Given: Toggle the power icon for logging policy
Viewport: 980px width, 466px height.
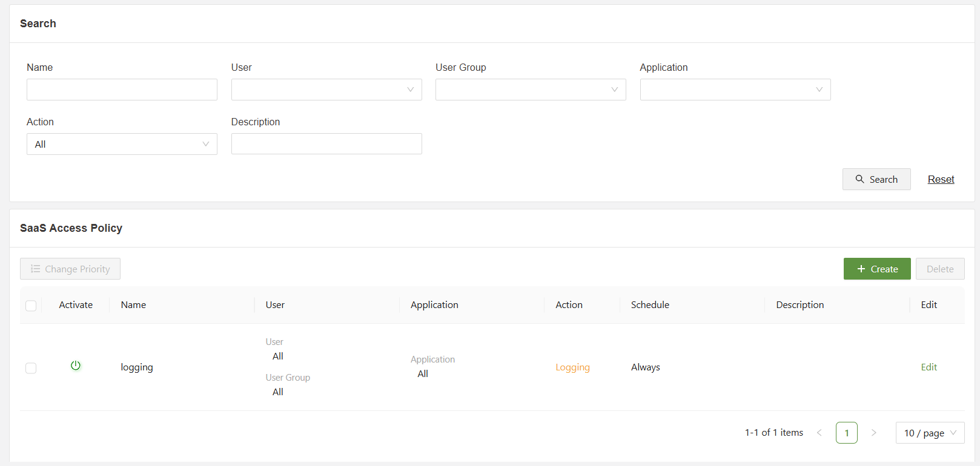Looking at the screenshot, I should point(76,366).
